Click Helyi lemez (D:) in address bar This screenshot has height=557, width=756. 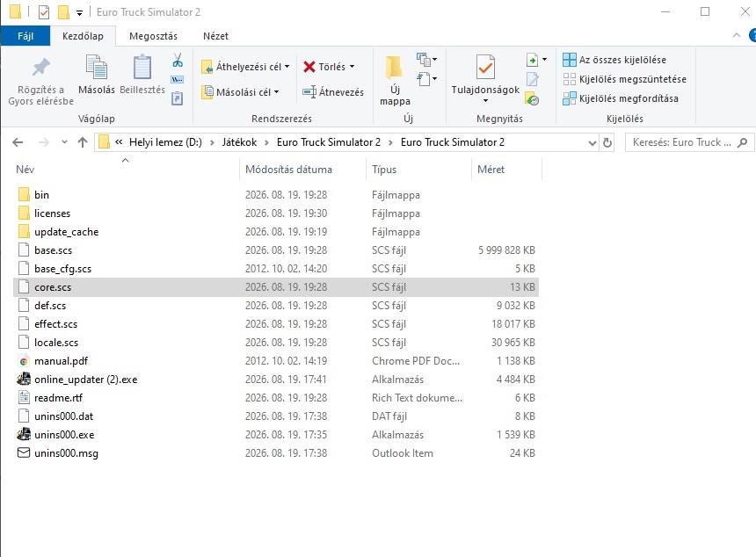[165, 142]
